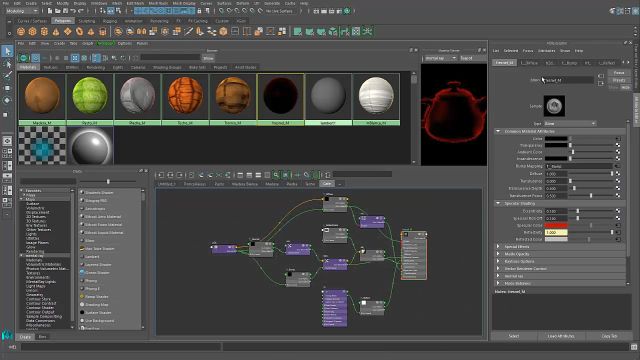Open the Windows menu in the main menu bar
Viewport: 640px width, 360px height.
point(99,3)
